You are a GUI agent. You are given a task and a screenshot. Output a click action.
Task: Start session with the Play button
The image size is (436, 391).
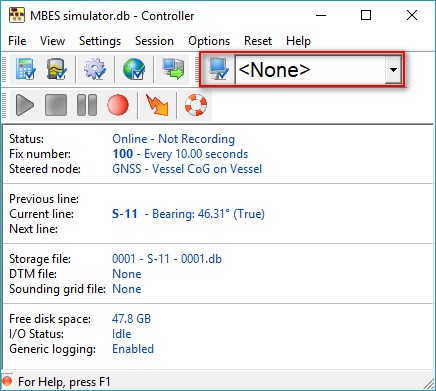point(25,105)
